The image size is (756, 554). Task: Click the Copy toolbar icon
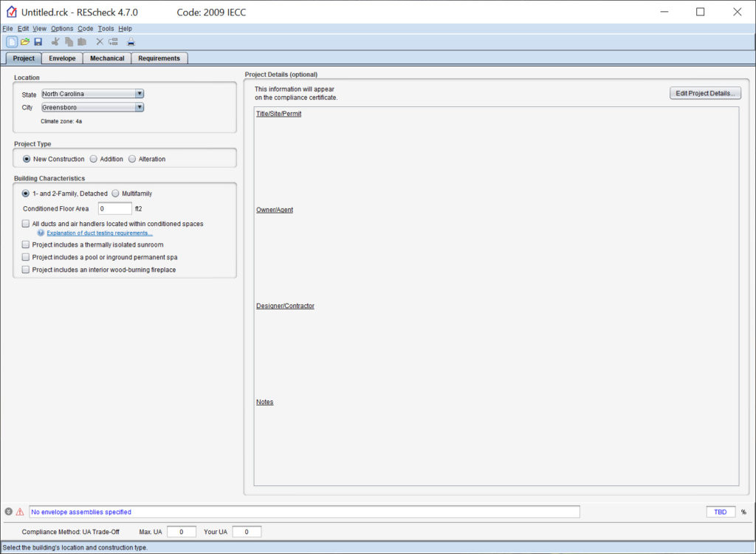(69, 42)
